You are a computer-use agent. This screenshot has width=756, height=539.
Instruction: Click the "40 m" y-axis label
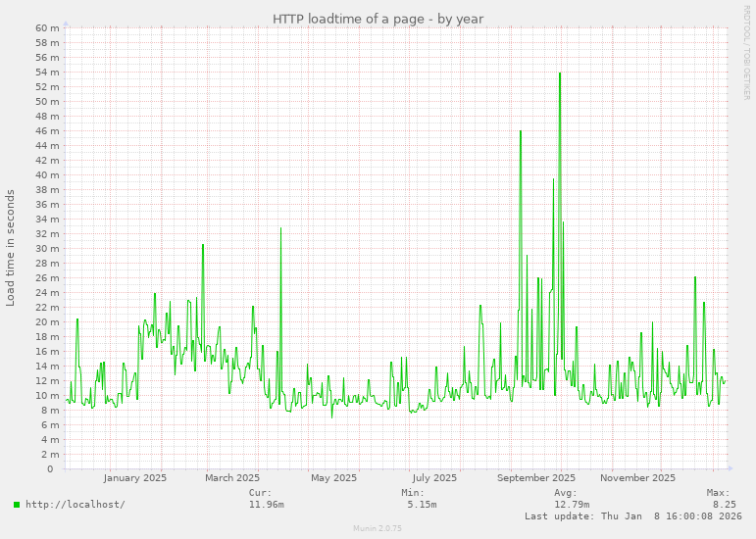(47, 174)
